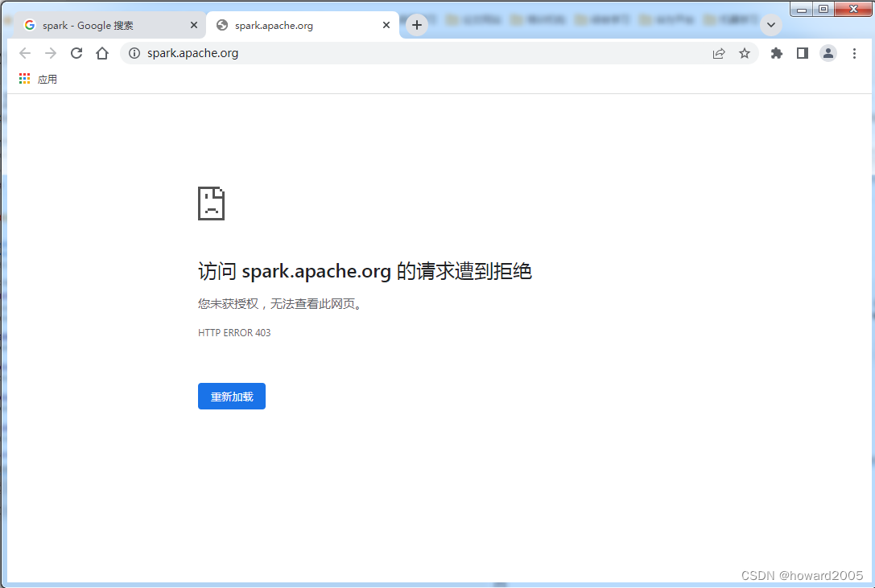Minimize the browser window
The height and width of the screenshot is (588, 875).
point(801,9)
